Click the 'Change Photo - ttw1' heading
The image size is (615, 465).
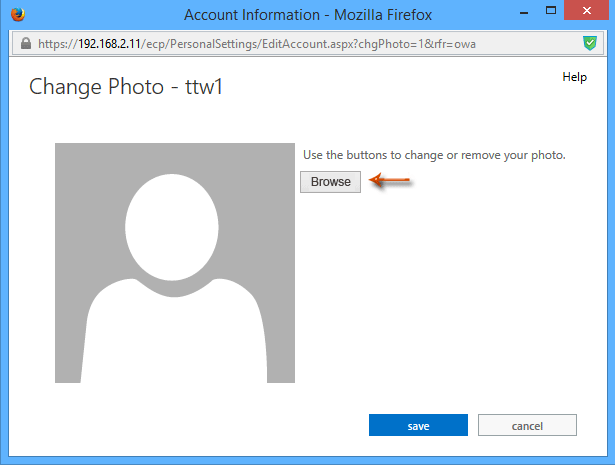[125, 86]
